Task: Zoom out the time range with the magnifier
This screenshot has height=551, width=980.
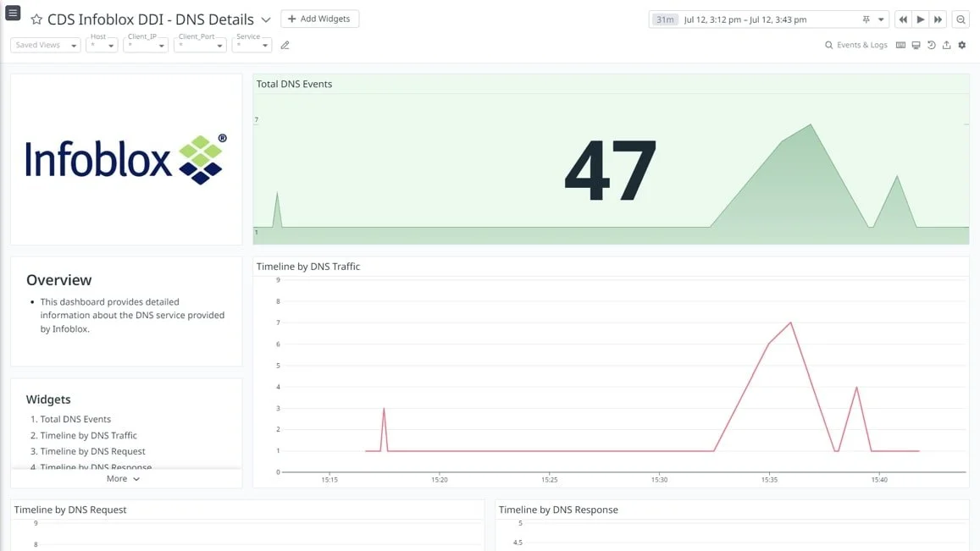Action: click(x=961, y=19)
